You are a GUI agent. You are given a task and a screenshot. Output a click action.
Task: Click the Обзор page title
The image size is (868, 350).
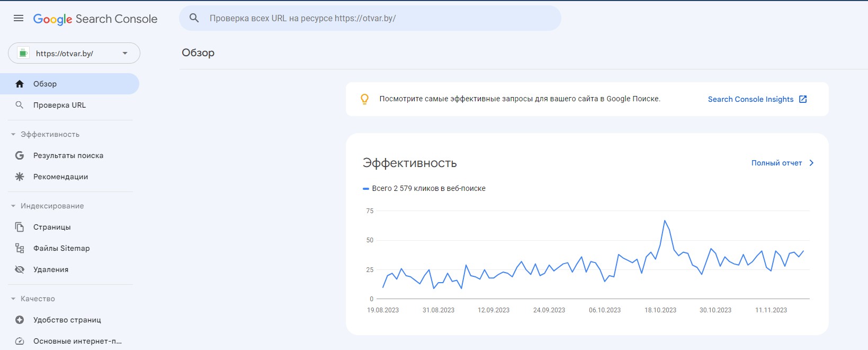[x=198, y=52]
